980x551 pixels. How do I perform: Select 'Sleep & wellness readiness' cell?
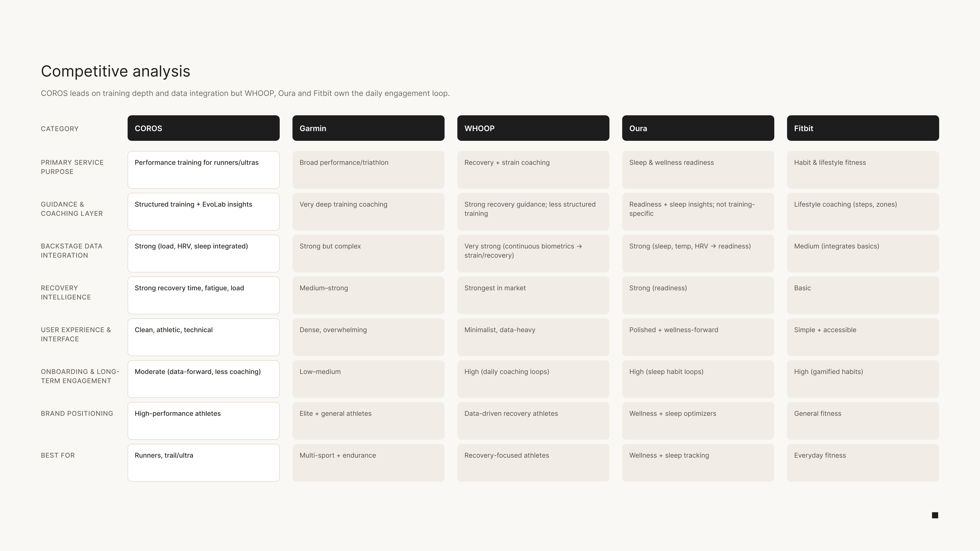point(698,170)
